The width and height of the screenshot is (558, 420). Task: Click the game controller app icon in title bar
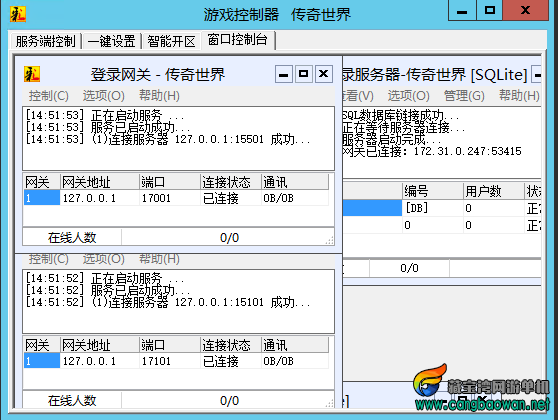[x=18, y=14]
